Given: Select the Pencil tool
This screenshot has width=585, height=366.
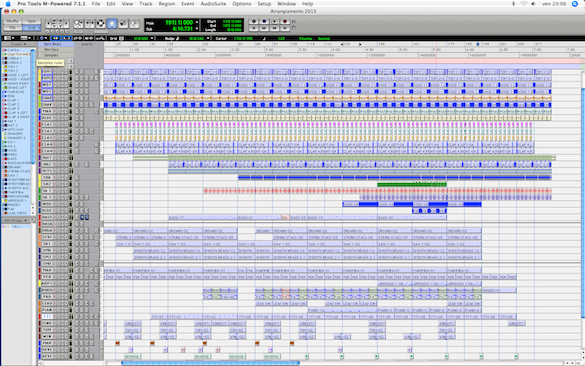Looking at the screenshot, I should (134, 24).
